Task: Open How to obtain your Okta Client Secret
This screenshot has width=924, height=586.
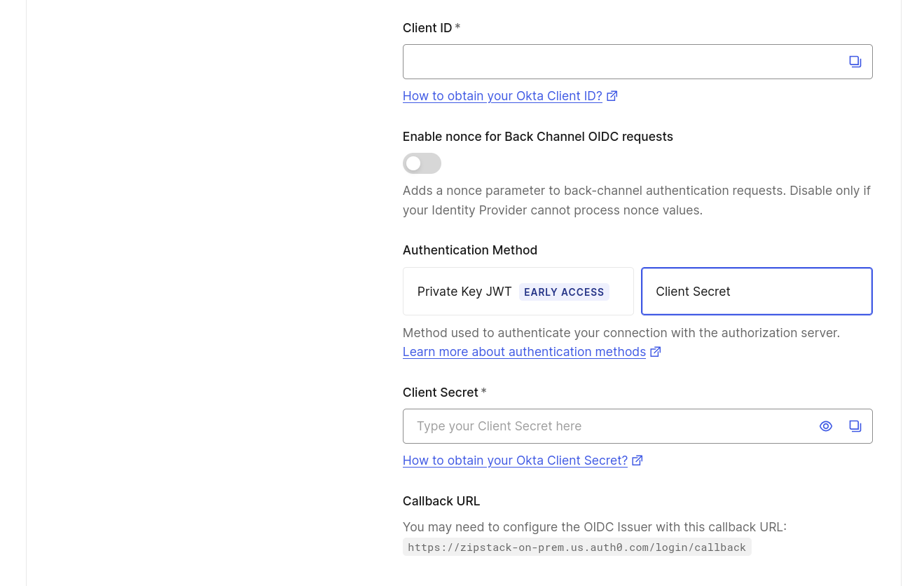Action: tap(514, 461)
